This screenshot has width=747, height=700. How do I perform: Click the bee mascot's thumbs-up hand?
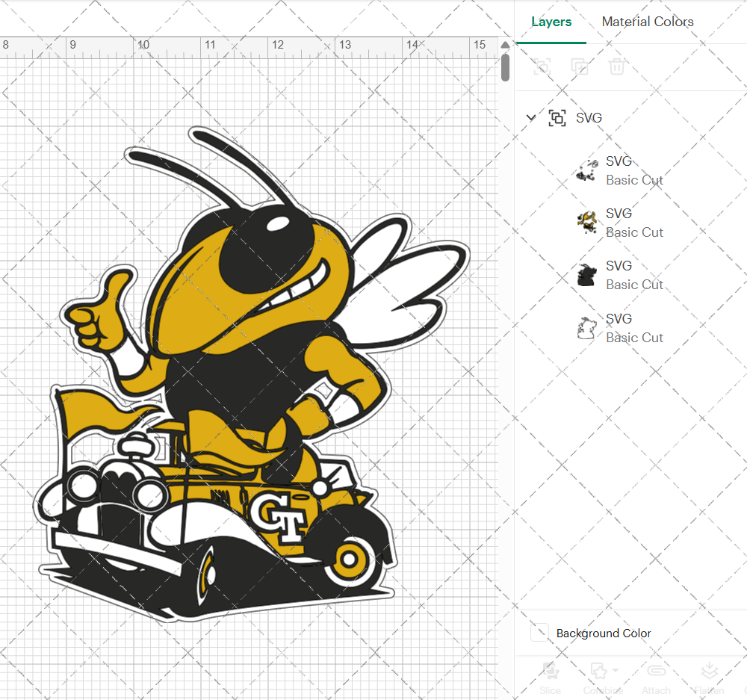(99, 311)
